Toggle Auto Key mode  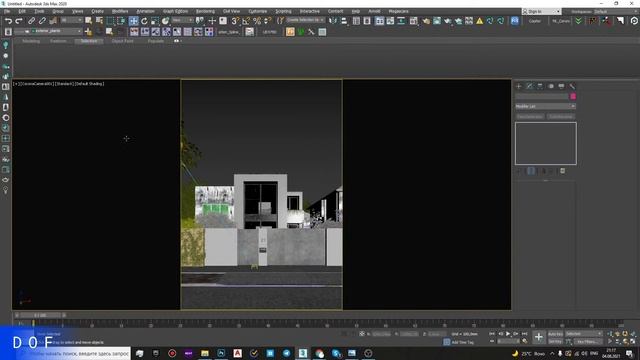(x=555, y=334)
